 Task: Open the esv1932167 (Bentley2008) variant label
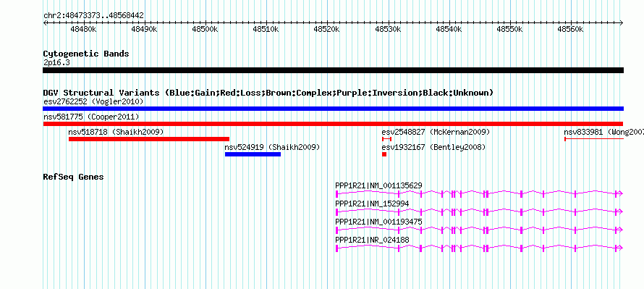coord(433,147)
